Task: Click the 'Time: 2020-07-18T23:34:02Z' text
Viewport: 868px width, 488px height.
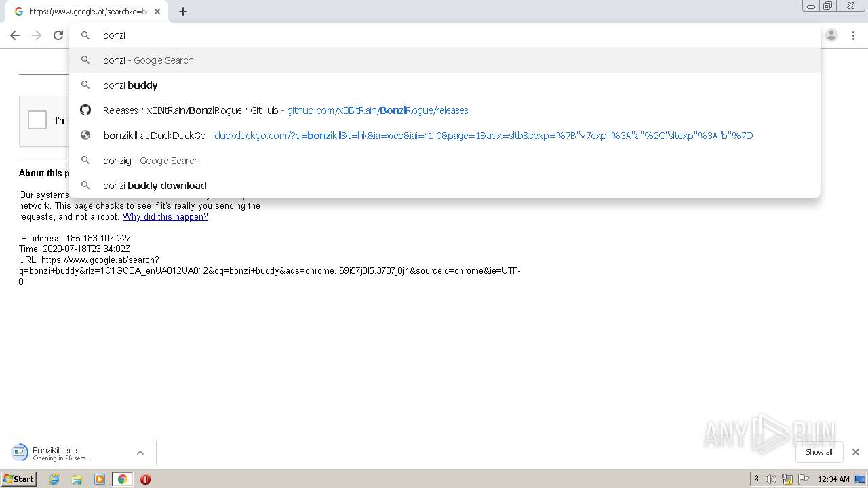Action: point(75,249)
